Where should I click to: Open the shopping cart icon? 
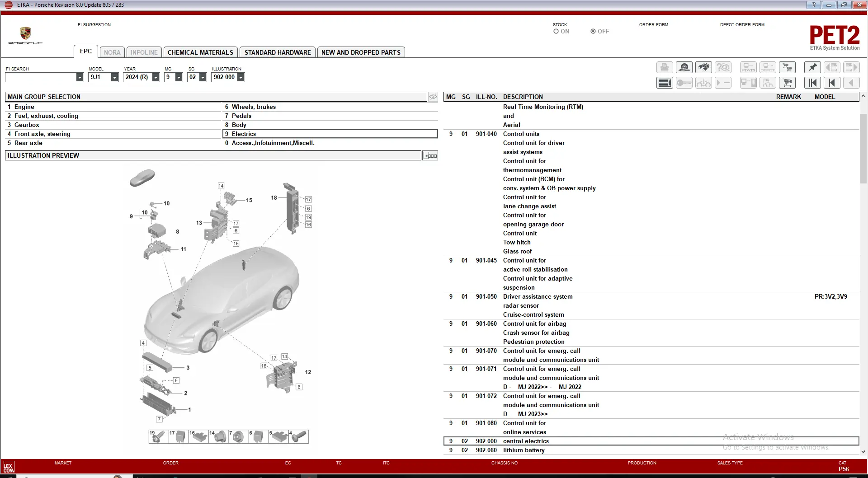point(788,83)
